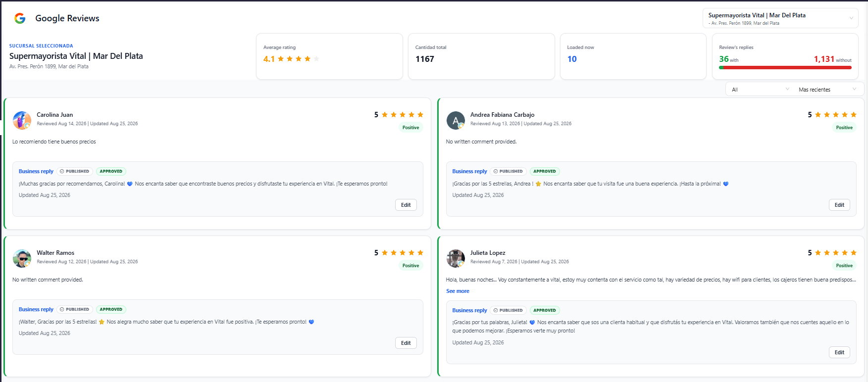Click the star rating of Julieta Lopez's review
Viewport: 868px width, 382px height.
click(835, 253)
